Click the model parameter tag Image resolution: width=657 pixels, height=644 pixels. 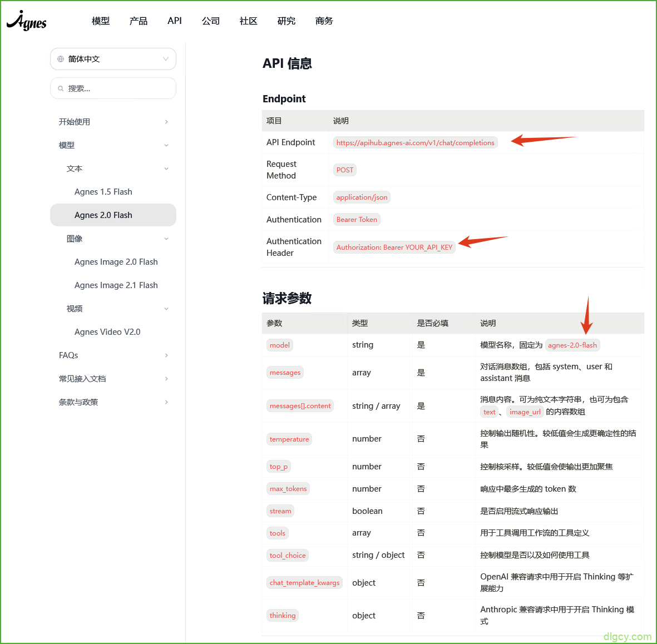(x=279, y=345)
